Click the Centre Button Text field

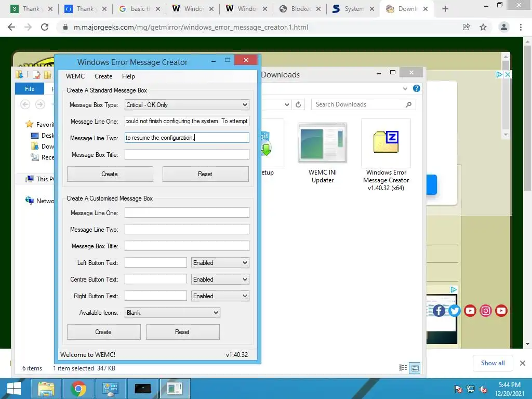click(x=156, y=279)
